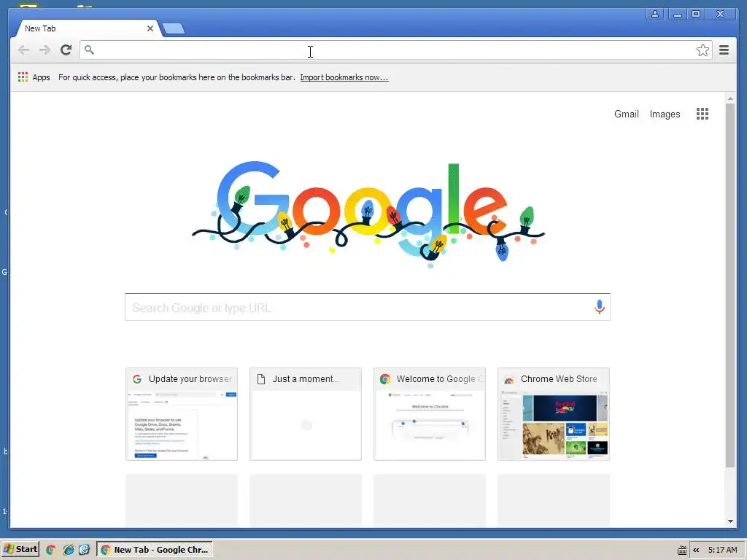Bookmark this page with the star icon
747x560 pixels.
pyautogui.click(x=703, y=50)
